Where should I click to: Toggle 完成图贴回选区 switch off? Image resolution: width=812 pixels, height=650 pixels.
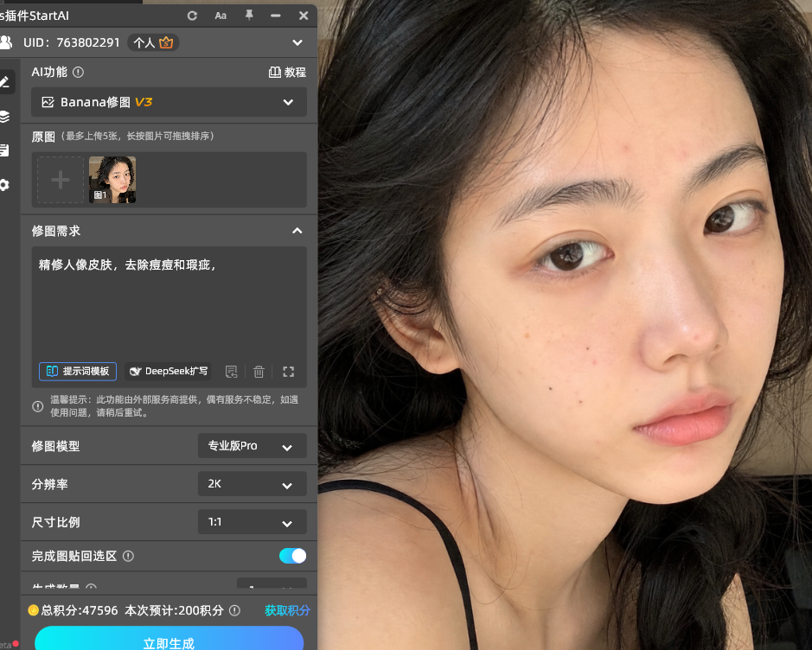[x=292, y=556]
